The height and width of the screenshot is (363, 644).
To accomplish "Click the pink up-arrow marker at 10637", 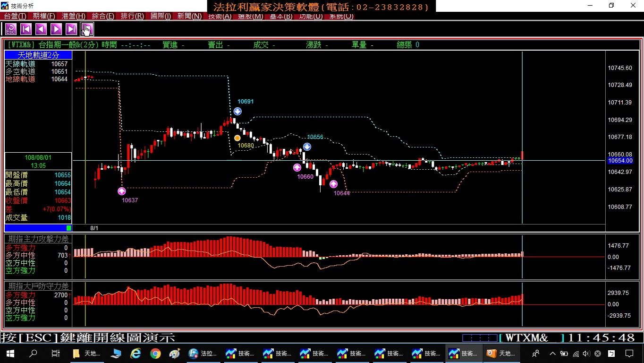I will 122,191.
